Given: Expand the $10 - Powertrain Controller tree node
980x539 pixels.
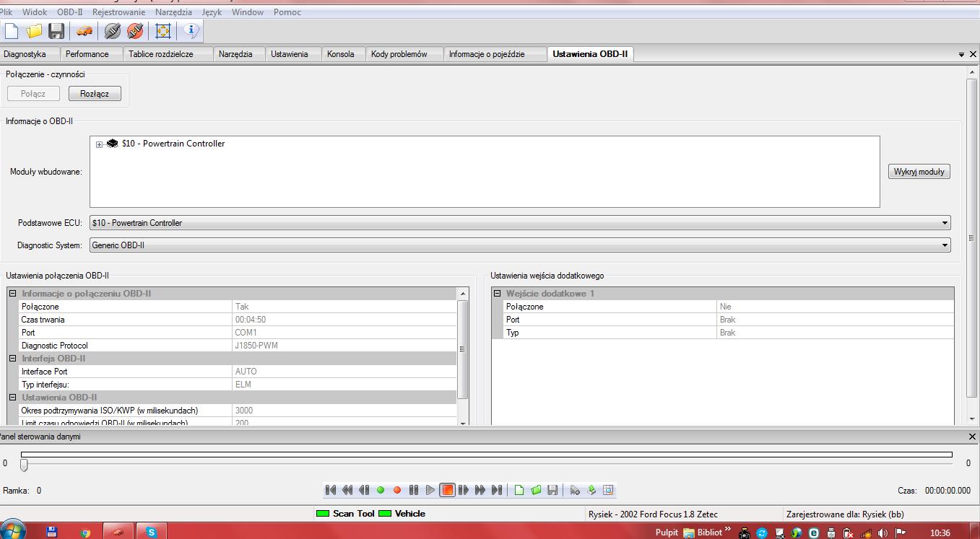Looking at the screenshot, I should tap(99, 144).
